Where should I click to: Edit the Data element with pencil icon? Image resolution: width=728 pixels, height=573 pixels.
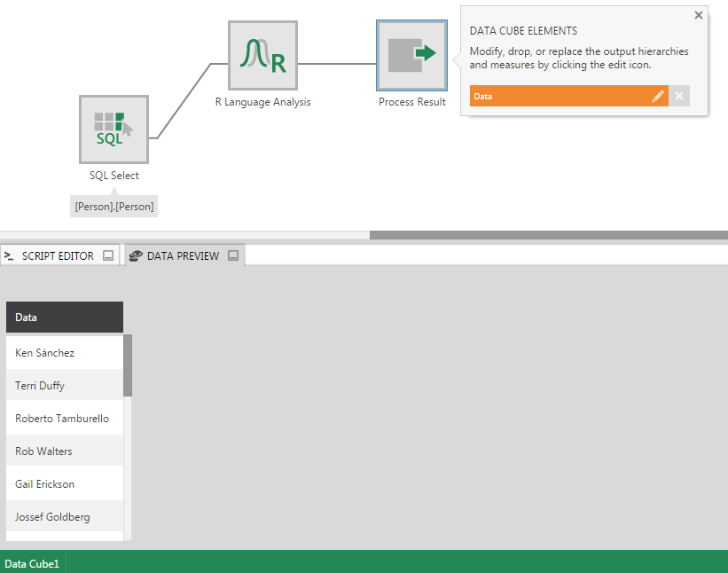click(x=657, y=96)
